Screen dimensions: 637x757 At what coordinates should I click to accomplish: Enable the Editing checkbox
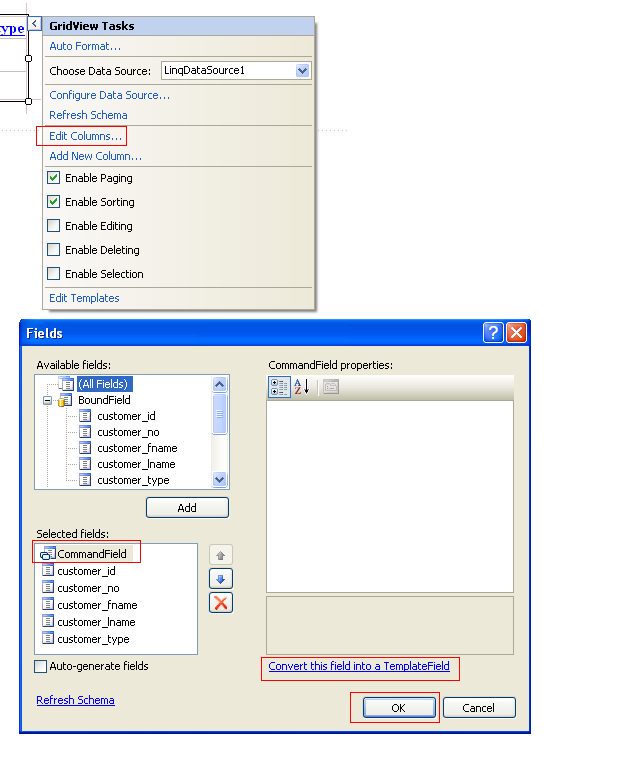click(54, 226)
